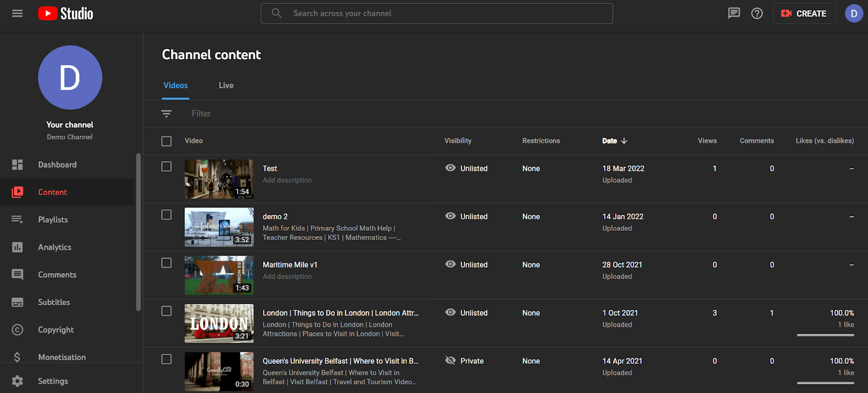Click the Comments column header
Image resolution: width=868 pixels, height=393 pixels.
coord(757,141)
